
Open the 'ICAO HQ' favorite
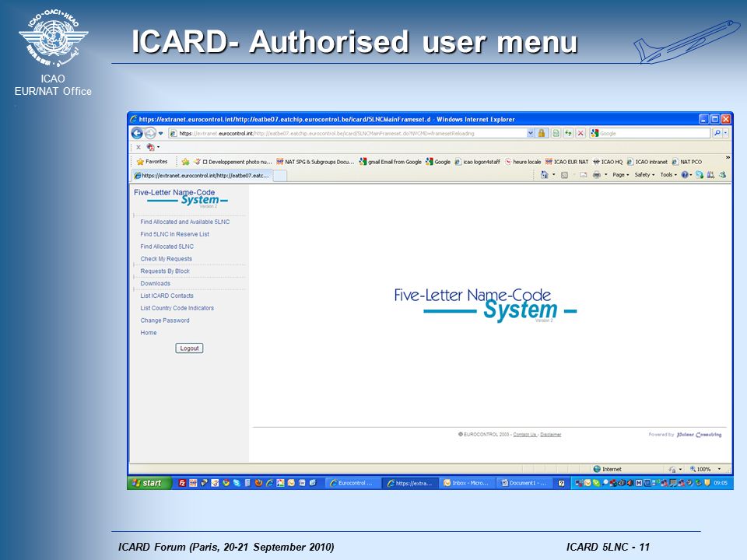click(x=608, y=162)
